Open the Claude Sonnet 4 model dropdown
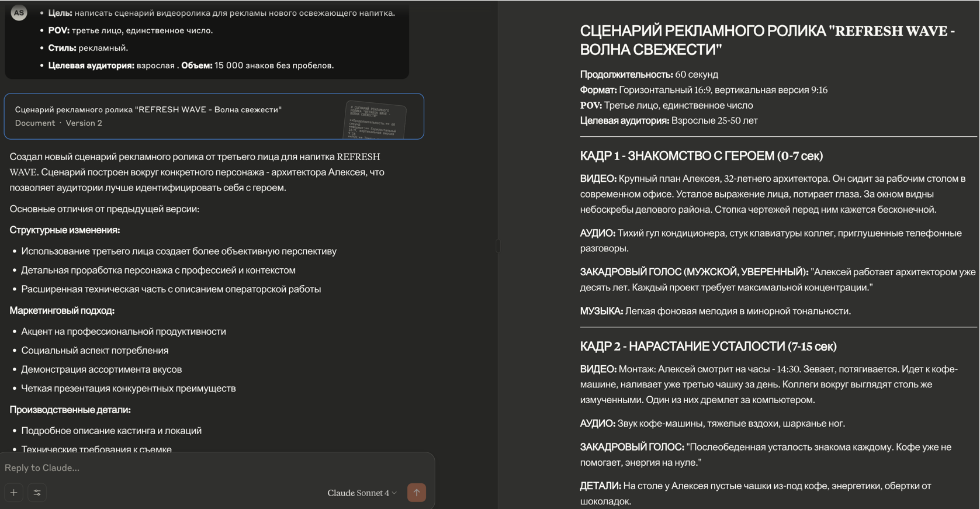Viewport: 980px width, 509px height. pos(362,493)
